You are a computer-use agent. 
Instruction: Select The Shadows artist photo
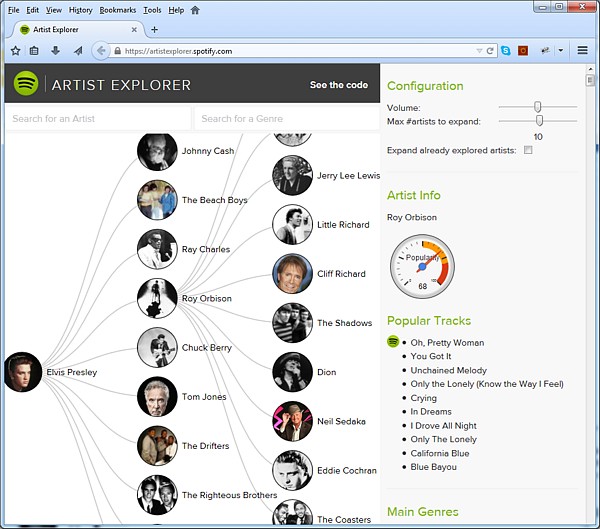coord(292,323)
